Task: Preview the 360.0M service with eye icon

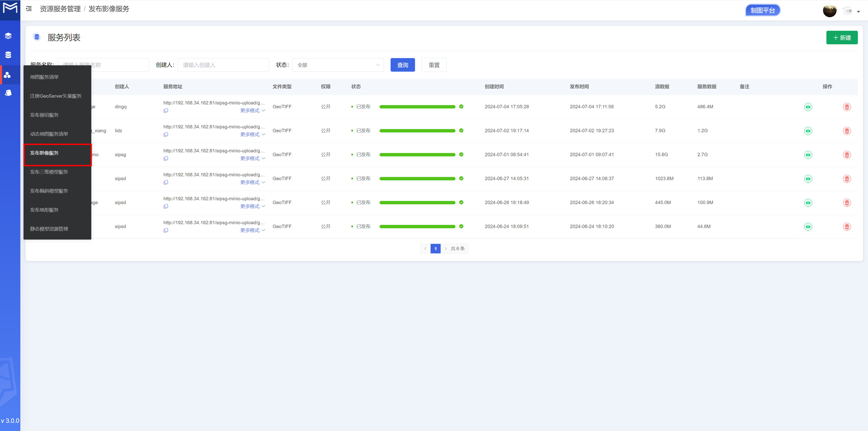Action: click(x=808, y=226)
